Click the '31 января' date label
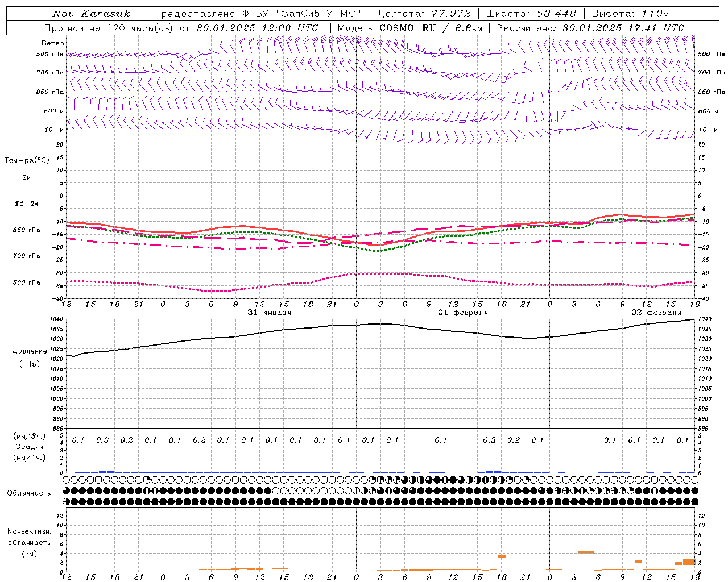 pyautogui.click(x=270, y=313)
